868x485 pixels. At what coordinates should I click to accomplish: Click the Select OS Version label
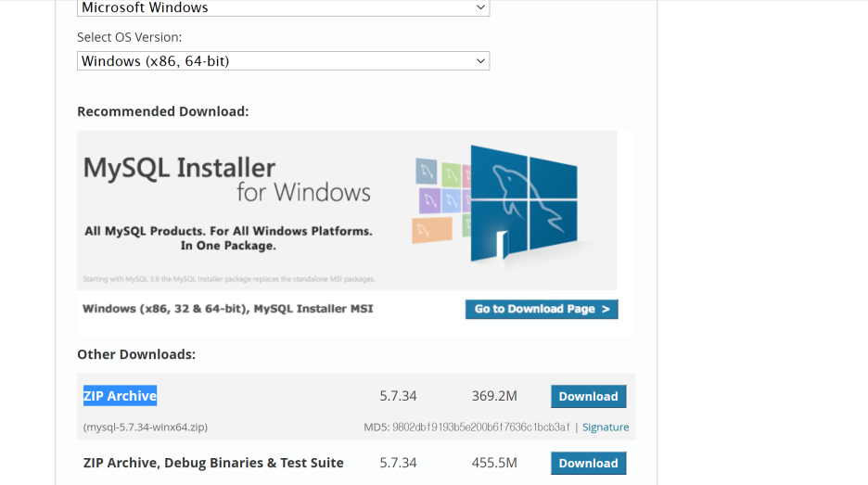coord(130,37)
